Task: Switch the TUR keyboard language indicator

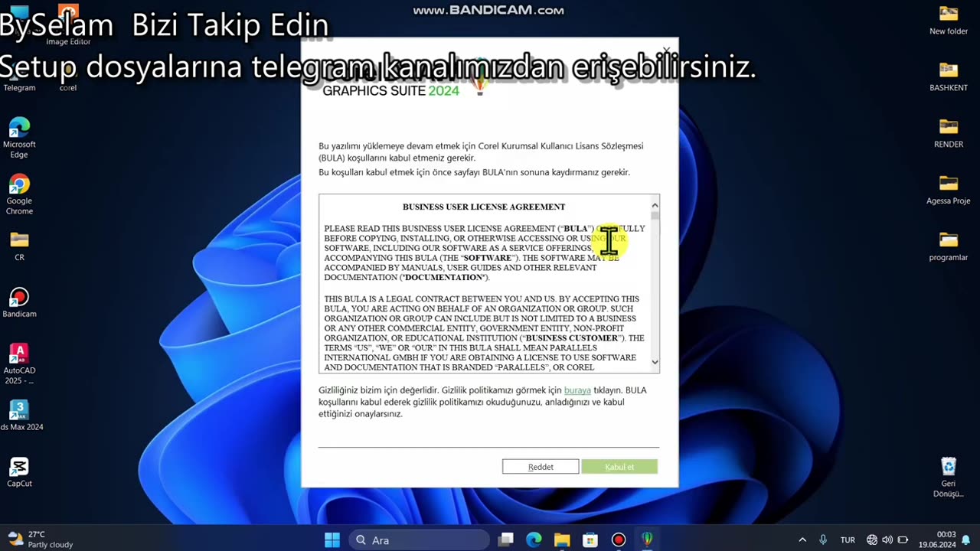Action: (x=848, y=540)
